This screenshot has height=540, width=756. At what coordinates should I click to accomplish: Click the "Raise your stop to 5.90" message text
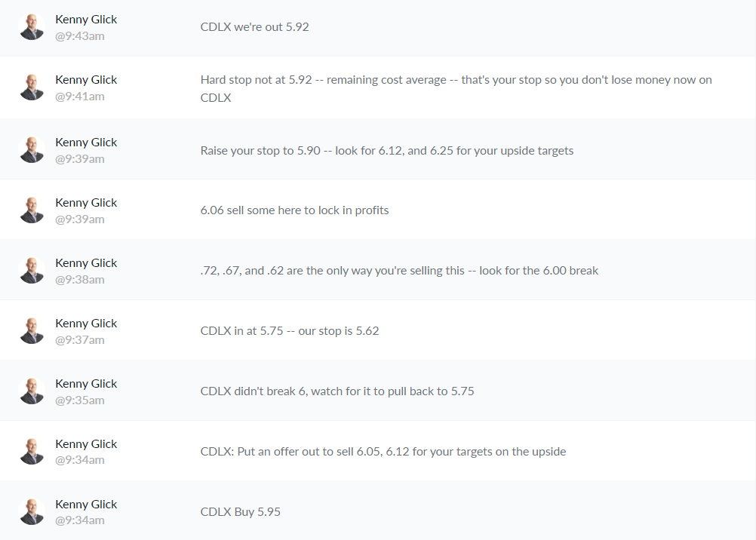point(387,150)
